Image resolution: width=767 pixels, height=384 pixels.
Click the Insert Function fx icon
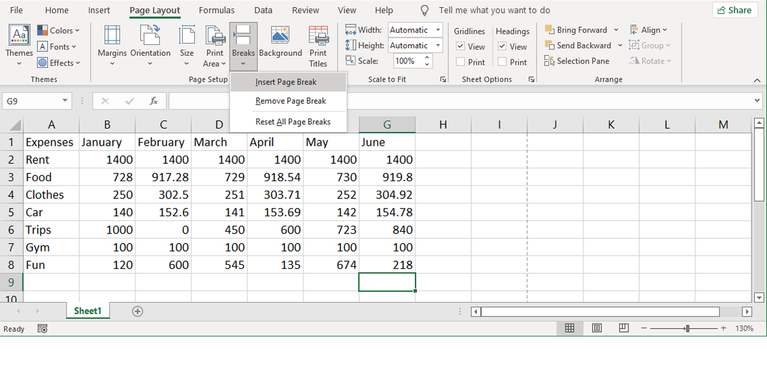coord(154,101)
